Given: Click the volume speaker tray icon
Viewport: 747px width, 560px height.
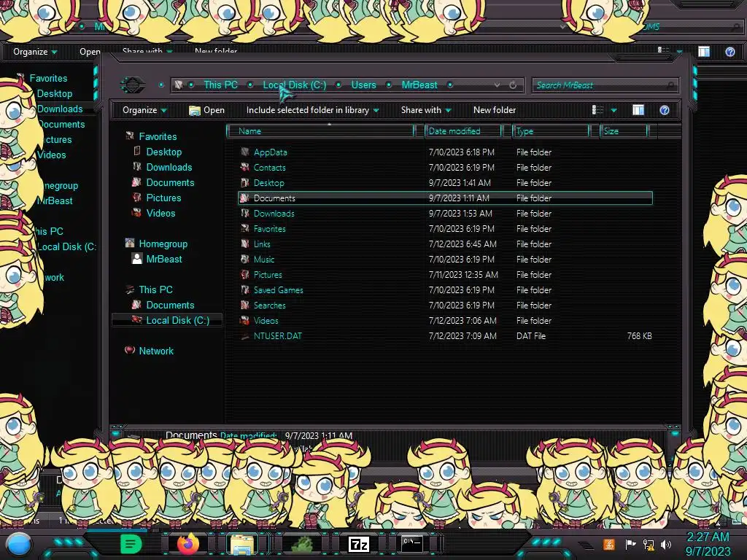Looking at the screenshot, I should [666, 544].
